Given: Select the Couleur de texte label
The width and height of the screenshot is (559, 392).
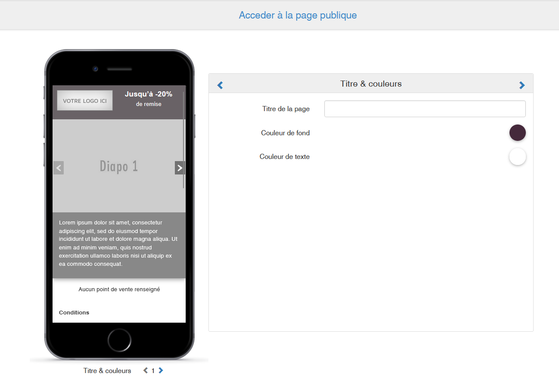Looking at the screenshot, I should pos(284,156).
